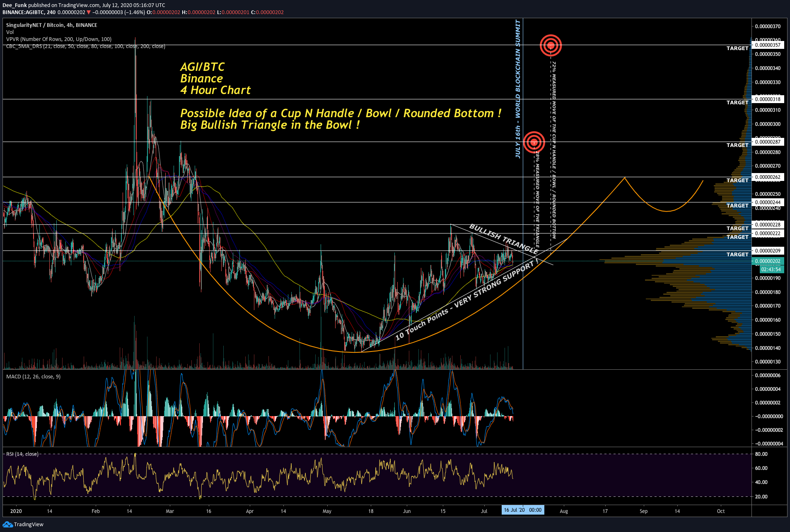This screenshot has width=790, height=532.
Task: Click the lower red bullseye target at 0.00000287
Action: coord(534,142)
